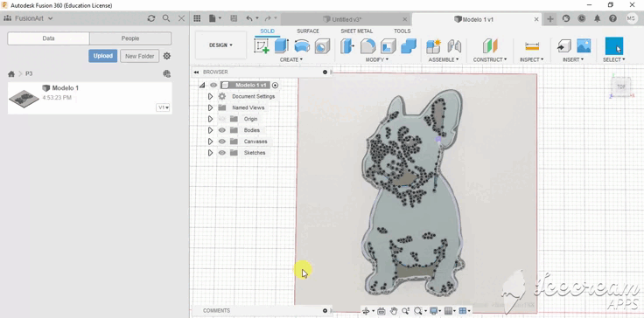Redo the last undone action

(268, 18)
